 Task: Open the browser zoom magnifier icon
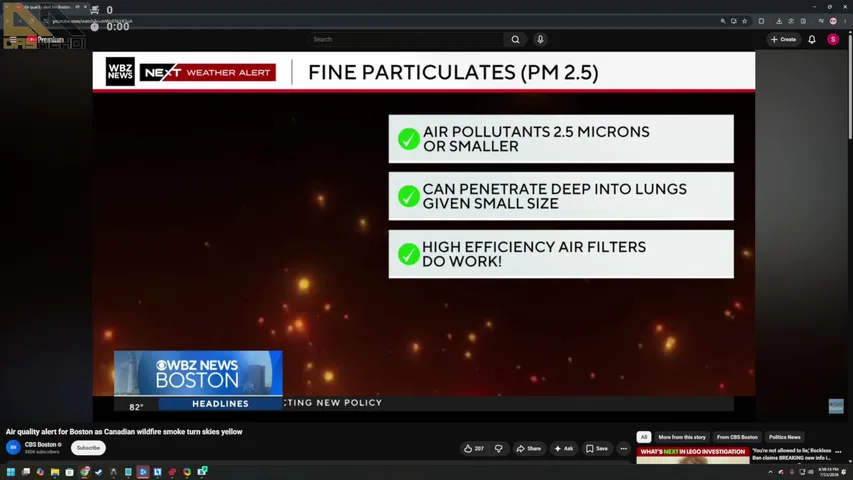click(722, 21)
